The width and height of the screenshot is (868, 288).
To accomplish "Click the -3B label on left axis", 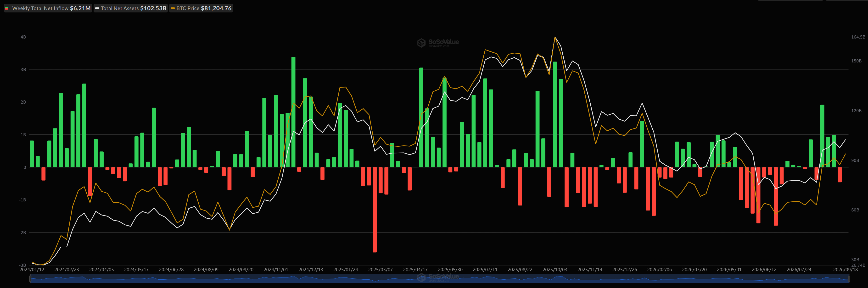I will [x=22, y=266].
